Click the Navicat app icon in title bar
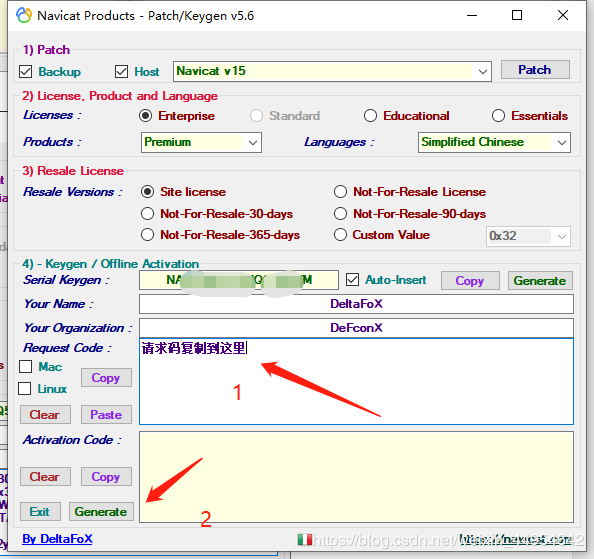Image resolution: width=594 pixels, height=559 pixels. tap(24, 15)
